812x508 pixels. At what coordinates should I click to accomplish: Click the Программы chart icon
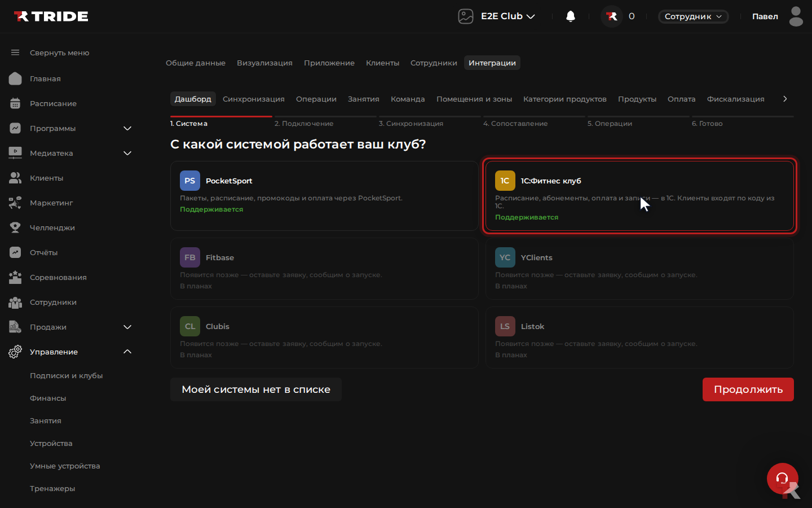pos(15,128)
